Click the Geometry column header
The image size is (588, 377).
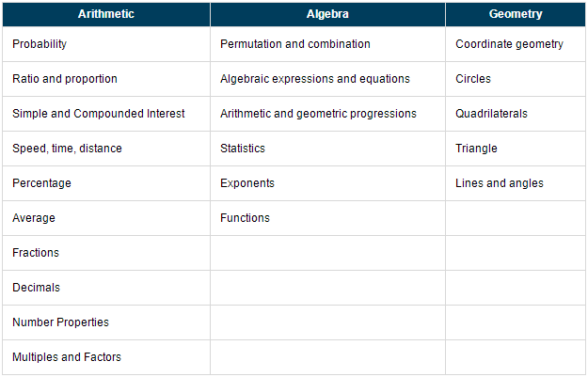[516, 14]
